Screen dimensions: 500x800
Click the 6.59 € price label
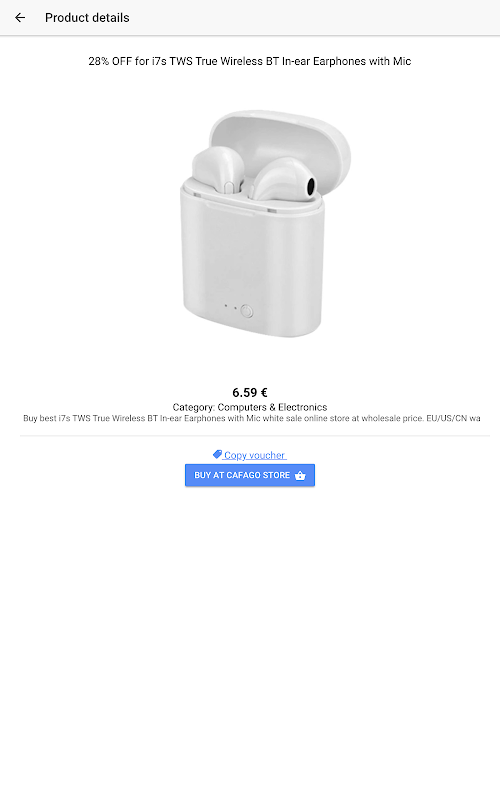click(x=249, y=392)
